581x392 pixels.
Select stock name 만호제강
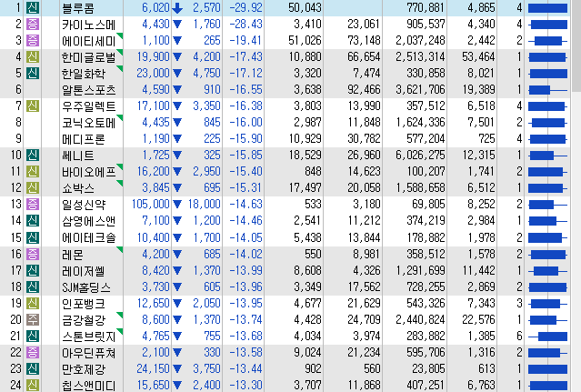pyautogui.click(x=84, y=369)
